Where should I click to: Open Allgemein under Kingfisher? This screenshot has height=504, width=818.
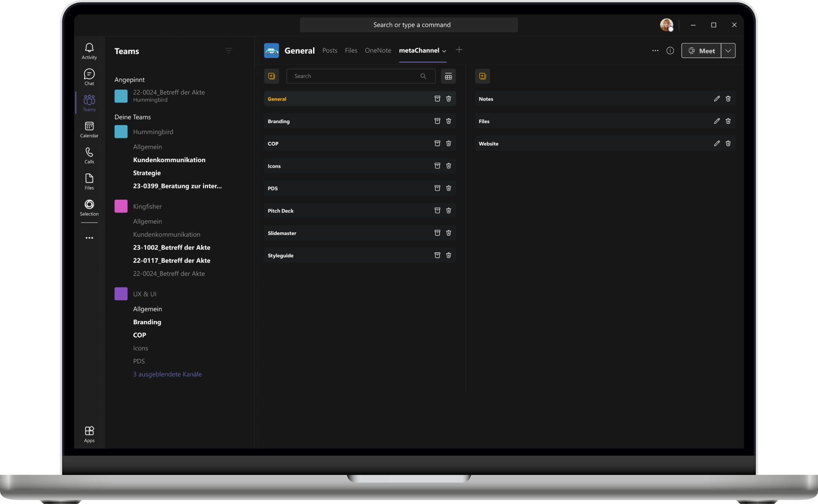tap(147, 221)
